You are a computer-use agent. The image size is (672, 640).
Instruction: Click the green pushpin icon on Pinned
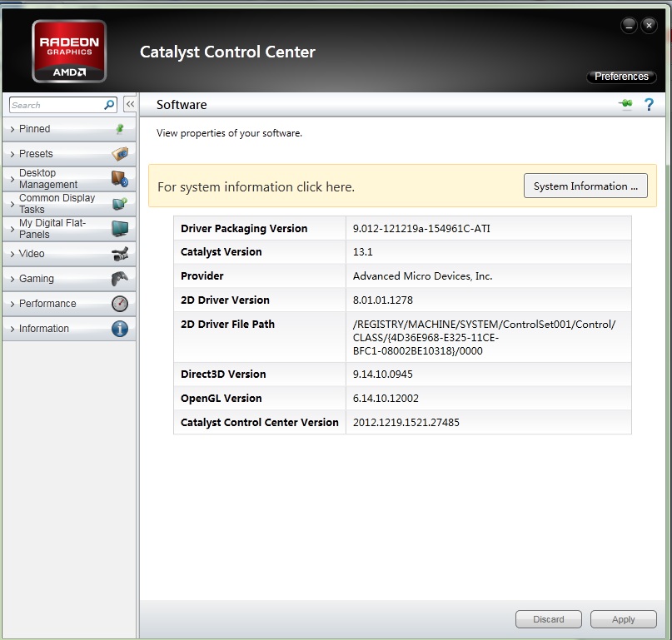[119, 129]
